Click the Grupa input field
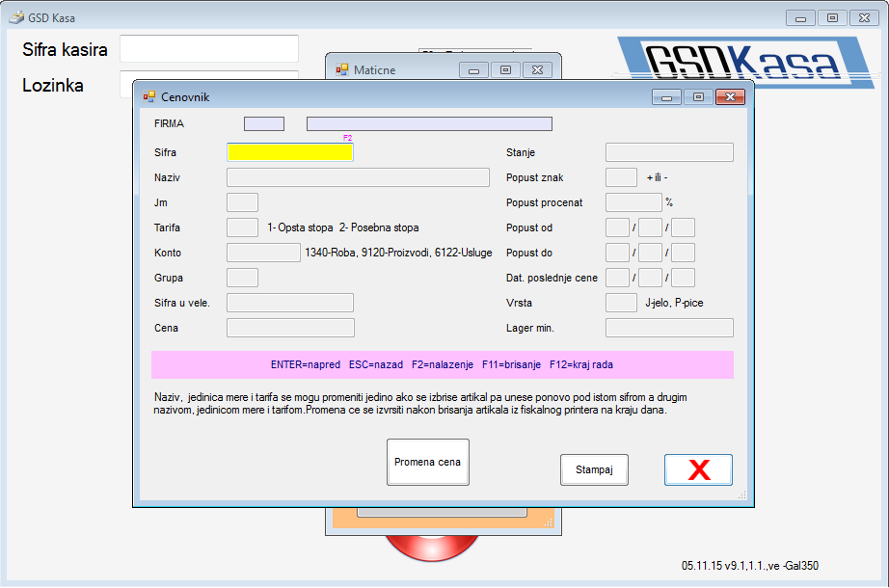 pyautogui.click(x=242, y=278)
